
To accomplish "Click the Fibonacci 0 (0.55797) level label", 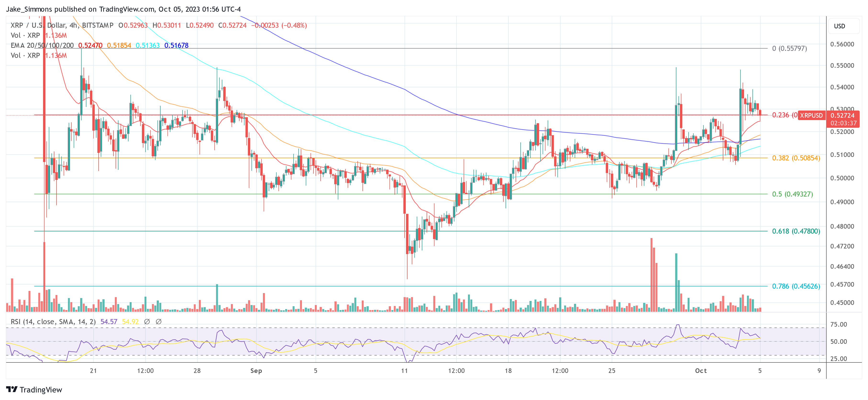I will pyautogui.click(x=790, y=48).
